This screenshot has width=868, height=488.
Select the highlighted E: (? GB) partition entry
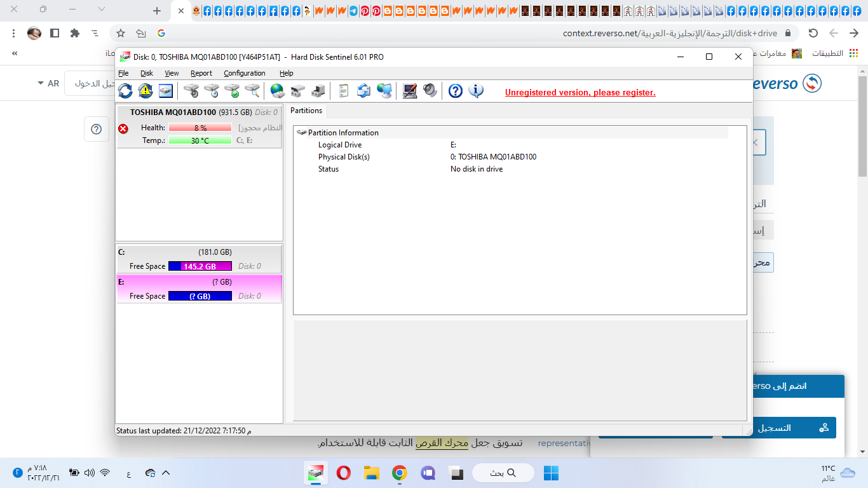click(199, 289)
